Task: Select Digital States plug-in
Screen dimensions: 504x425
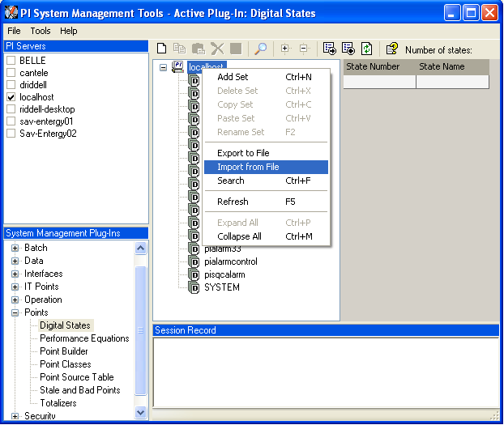Action: pyautogui.click(x=66, y=325)
